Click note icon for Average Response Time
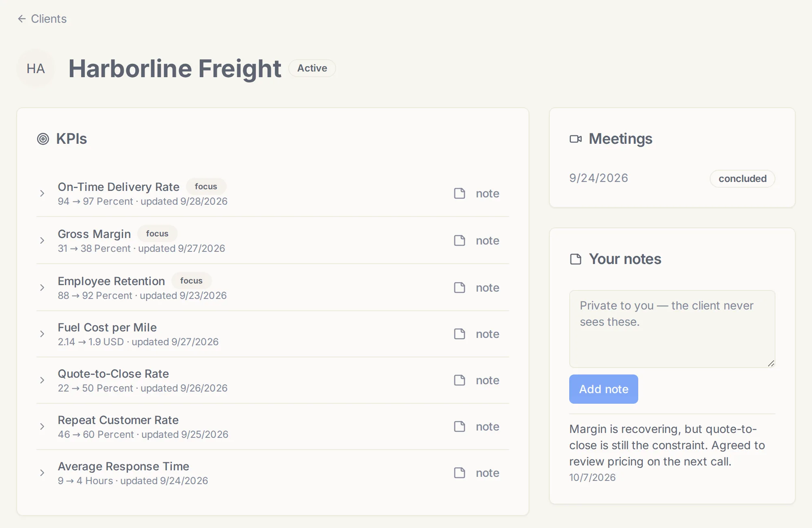Viewport: 812px width, 528px height. 460,473
